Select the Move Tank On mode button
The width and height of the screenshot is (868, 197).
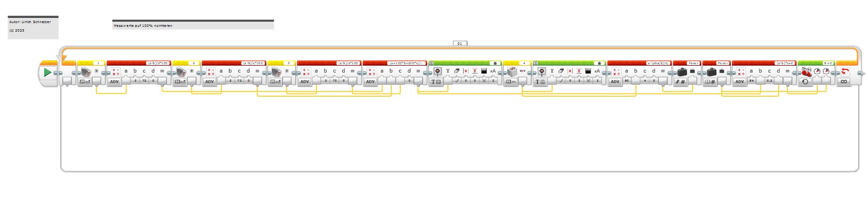click(x=805, y=82)
